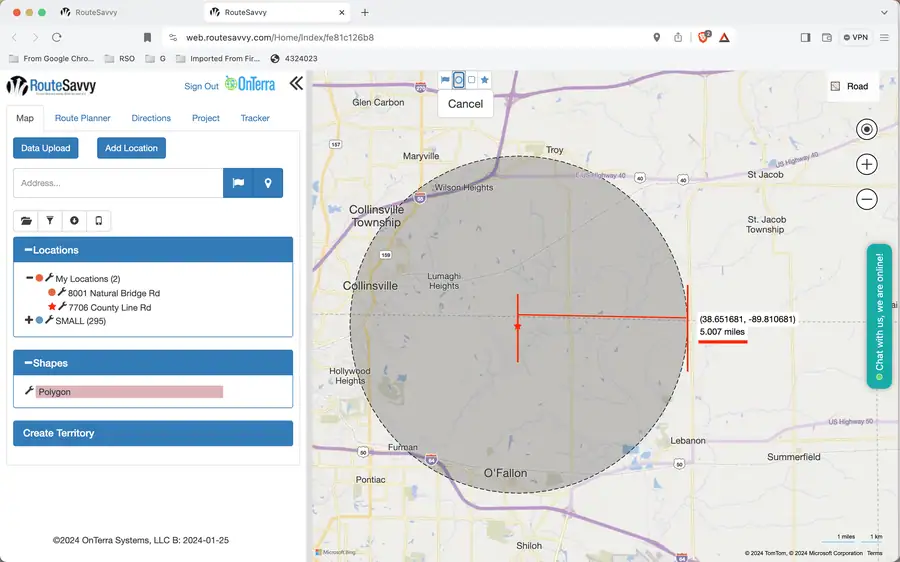Click the mobile phone icon

(99, 220)
